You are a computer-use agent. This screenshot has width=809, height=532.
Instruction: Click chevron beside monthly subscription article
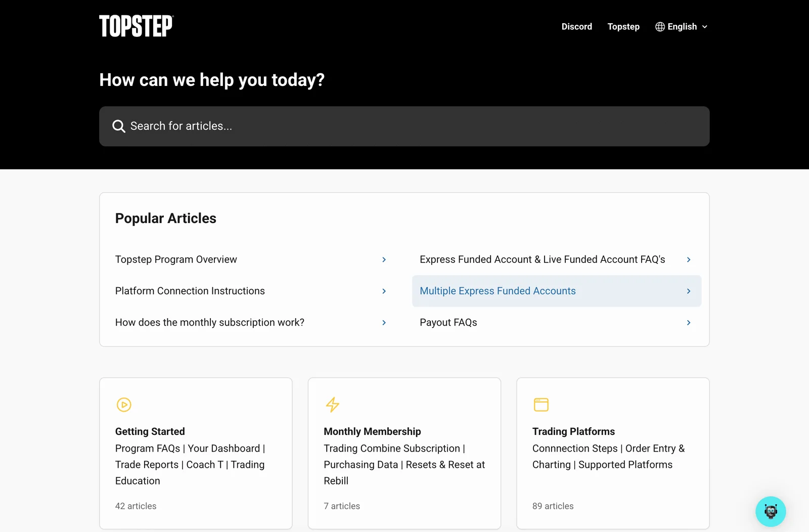click(x=384, y=323)
